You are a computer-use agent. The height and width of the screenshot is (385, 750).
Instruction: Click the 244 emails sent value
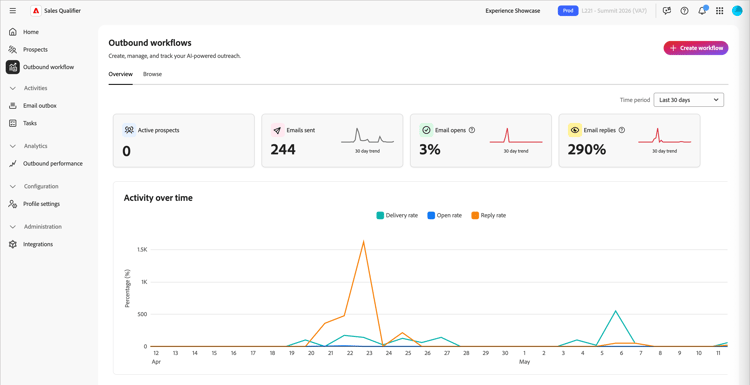pos(283,150)
